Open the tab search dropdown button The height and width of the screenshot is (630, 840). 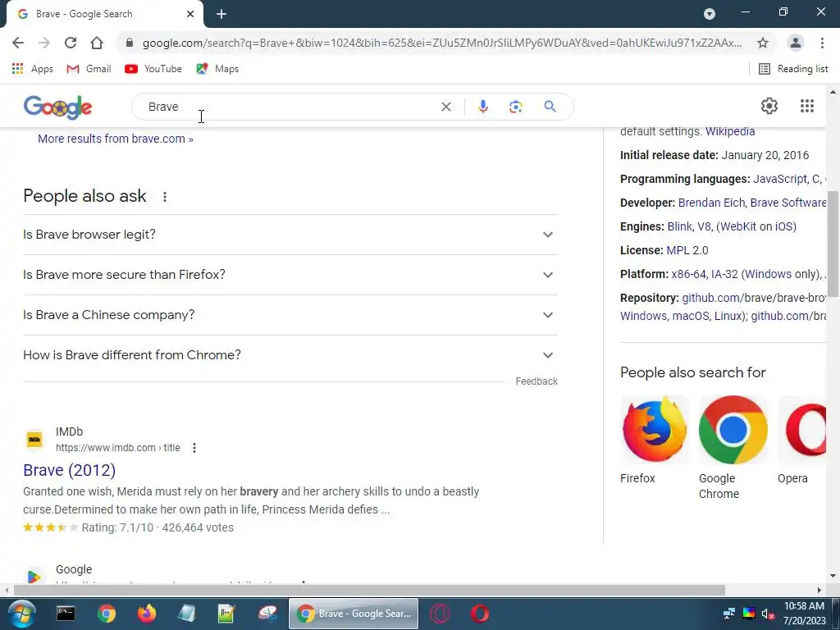pyautogui.click(x=710, y=14)
